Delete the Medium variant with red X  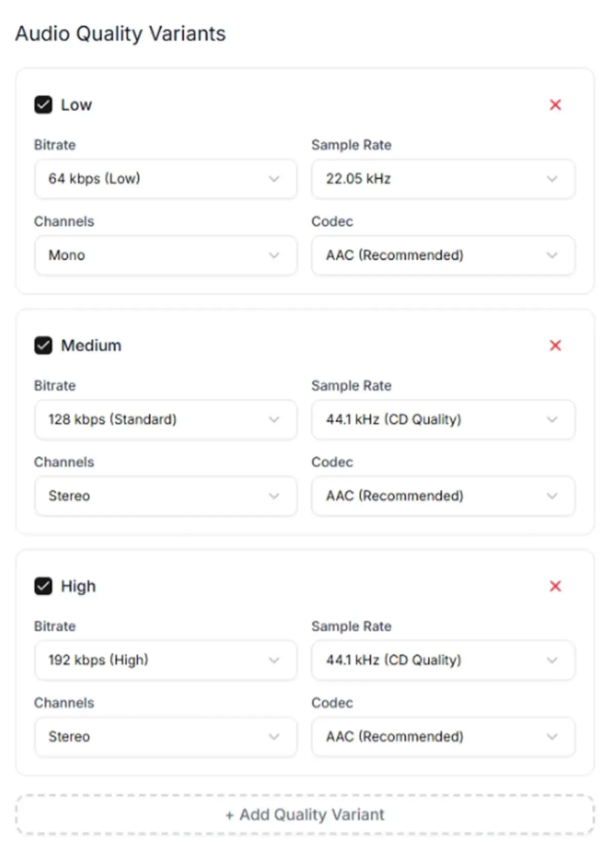555,345
